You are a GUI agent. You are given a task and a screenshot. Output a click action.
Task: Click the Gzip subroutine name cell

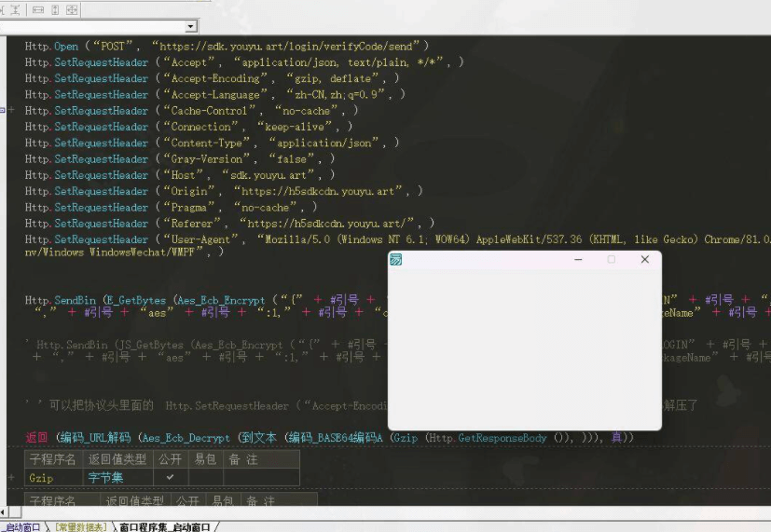coord(53,477)
